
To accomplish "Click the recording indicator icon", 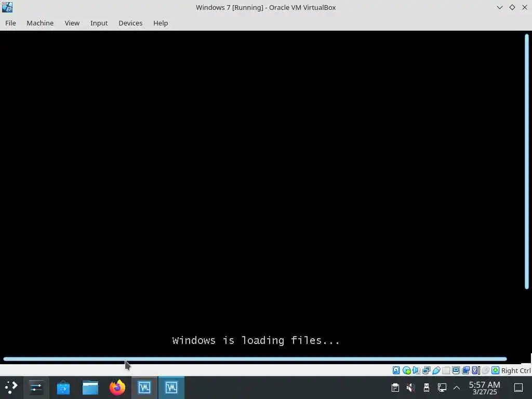I will [466, 370].
